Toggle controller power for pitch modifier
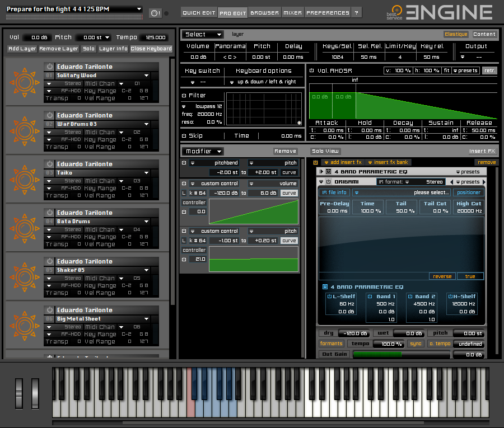Viewport: 504px width, 428px height. [x=184, y=259]
